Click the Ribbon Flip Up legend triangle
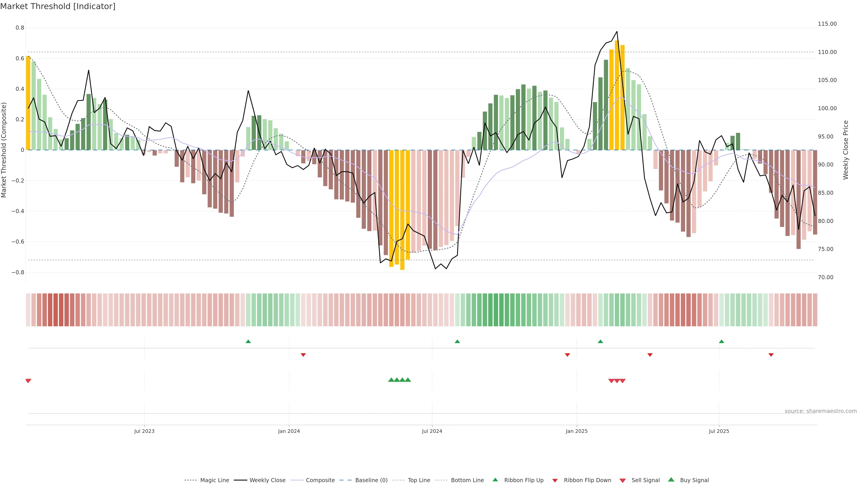Image resolution: width=868 pixels, height=488 pixels. click(x=495, y=480)
